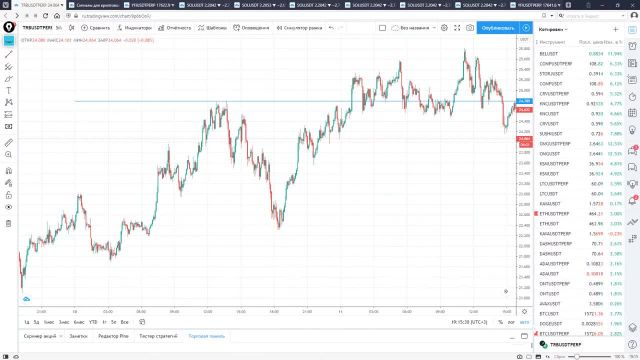
Task: Open the pitchfork and Gann tools
Action: [x=9, y=67]
